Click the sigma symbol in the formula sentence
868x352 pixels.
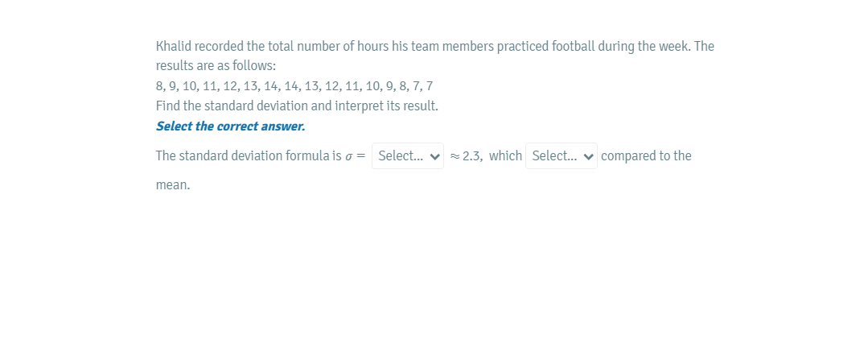click(x=349, y=156)
